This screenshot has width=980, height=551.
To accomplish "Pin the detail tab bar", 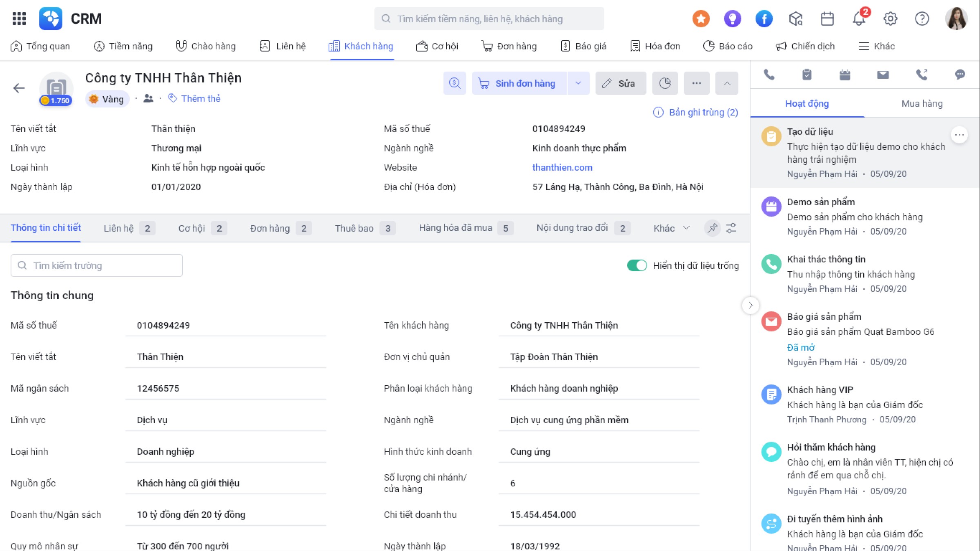I will click(712, 228).
